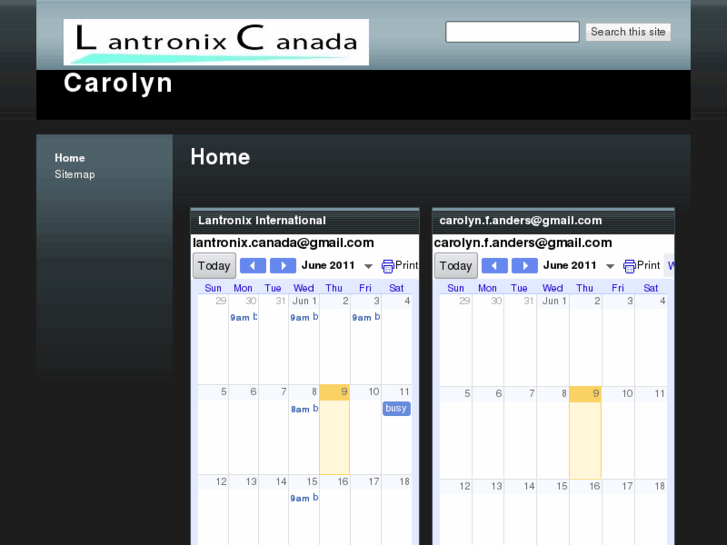727x545 pixels.
Task: Select date 18 in carolyn.f.anders calendar
Action: 659,486
